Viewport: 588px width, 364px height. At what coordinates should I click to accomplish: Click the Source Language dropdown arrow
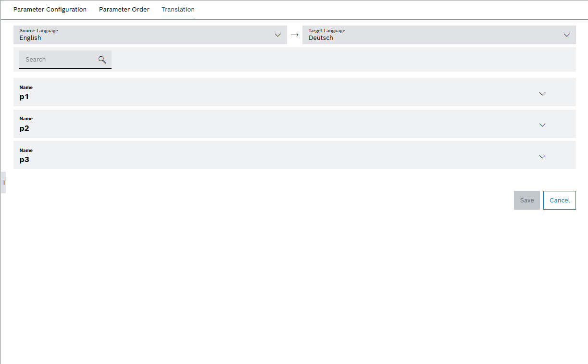point(278,35)
